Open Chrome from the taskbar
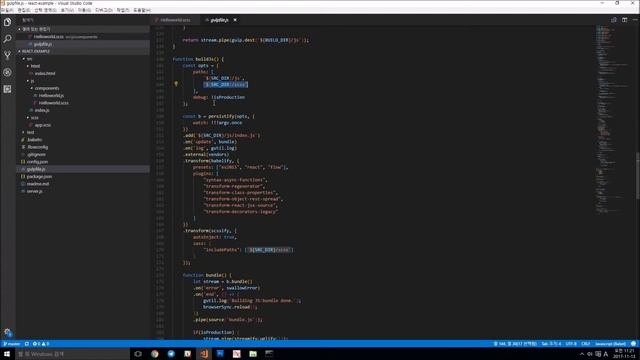 point(155,354)
